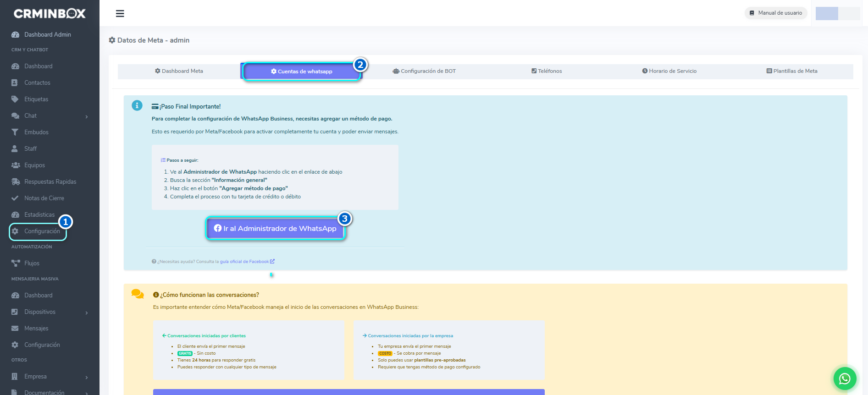
Task: Click the Mensajes envelope icon
Action: (x=15, y=328)
